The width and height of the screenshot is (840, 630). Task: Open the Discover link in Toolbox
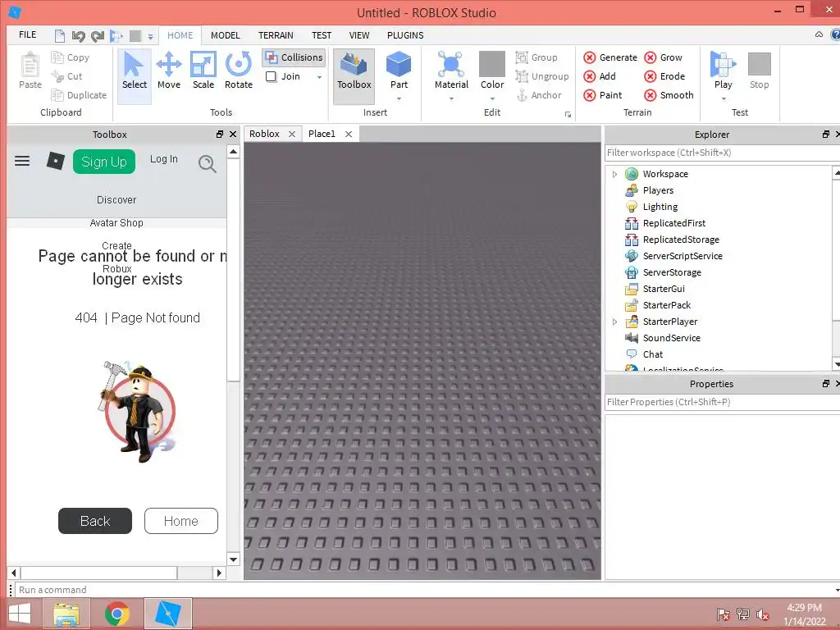pos(116,200)
